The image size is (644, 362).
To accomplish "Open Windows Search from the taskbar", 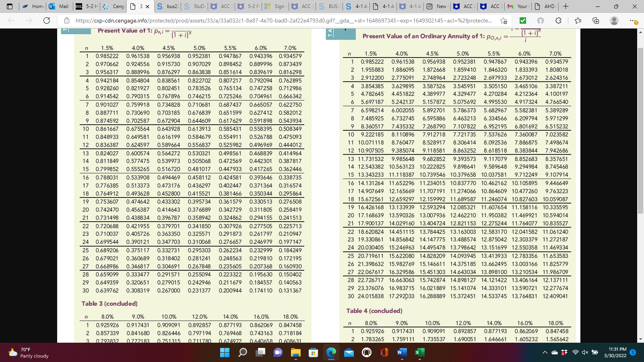I will (x=243, y=352).
